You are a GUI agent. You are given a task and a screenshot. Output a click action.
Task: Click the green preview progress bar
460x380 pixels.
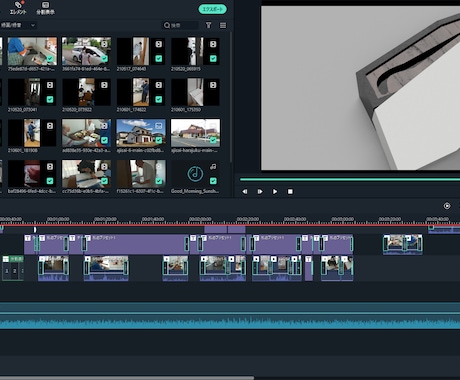pos(350,180)
